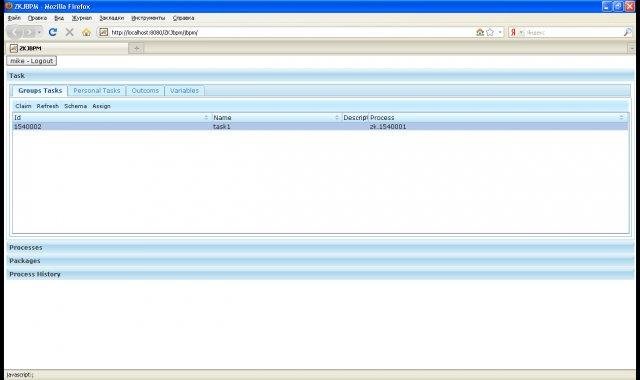Open the Вид menu
Image resolution: width=640 pixels, height=380 pixels.
coord(59,18)
